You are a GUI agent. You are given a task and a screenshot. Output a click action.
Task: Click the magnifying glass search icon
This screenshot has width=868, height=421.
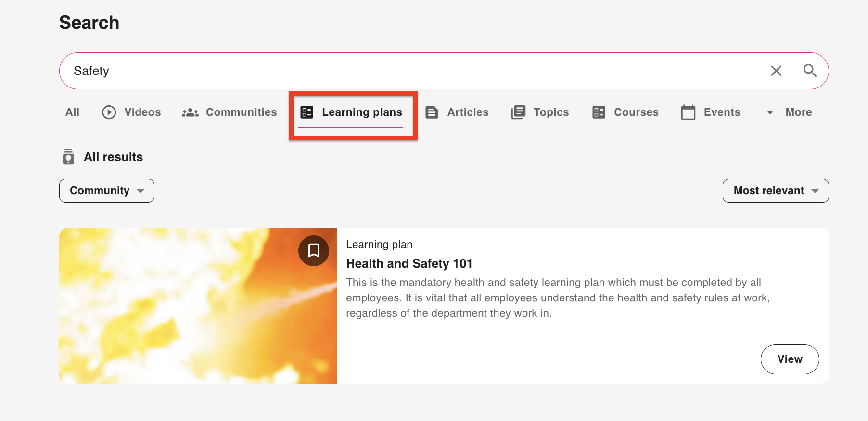click(x=810, y=71)
